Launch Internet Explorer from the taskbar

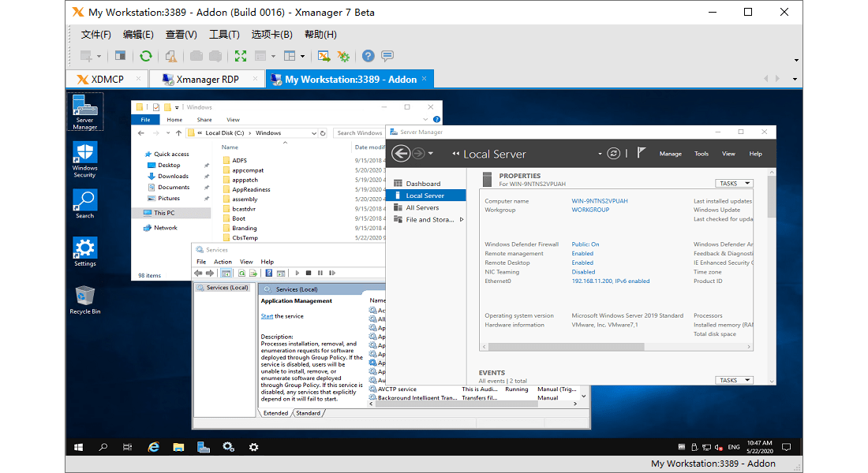[x=152, y=447]
